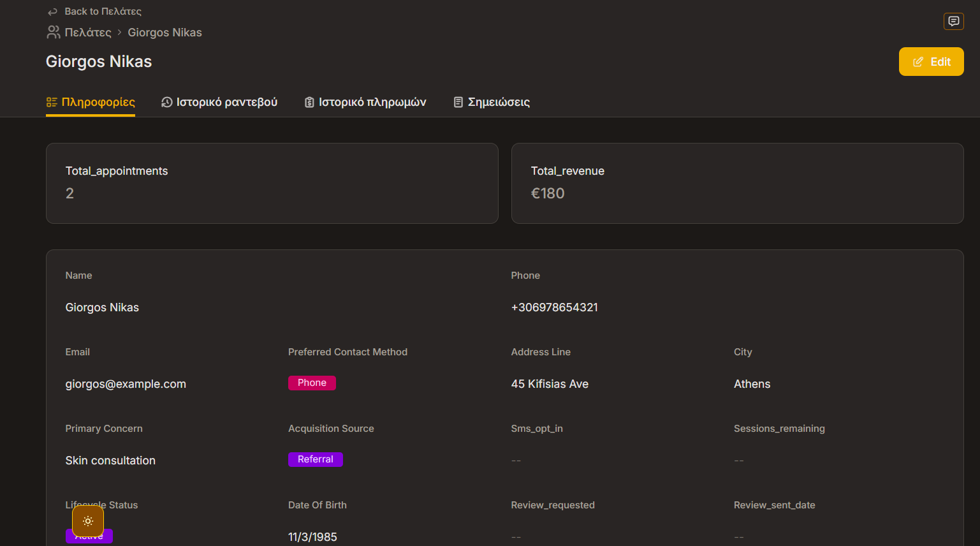Image resolution: width=980 pixels, height=546 pixels.
Task: Toggle light mode with sun icon
Action: (88, 521)
